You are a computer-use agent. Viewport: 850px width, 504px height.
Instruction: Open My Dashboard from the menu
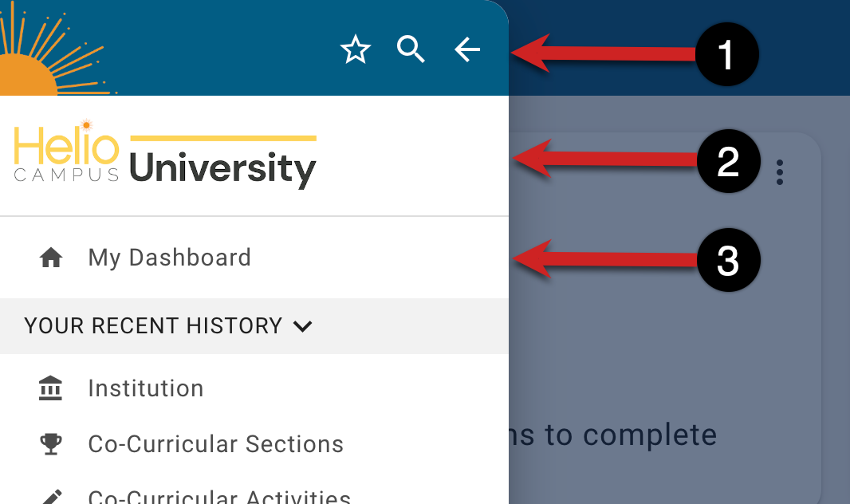(x=169, y=258)
